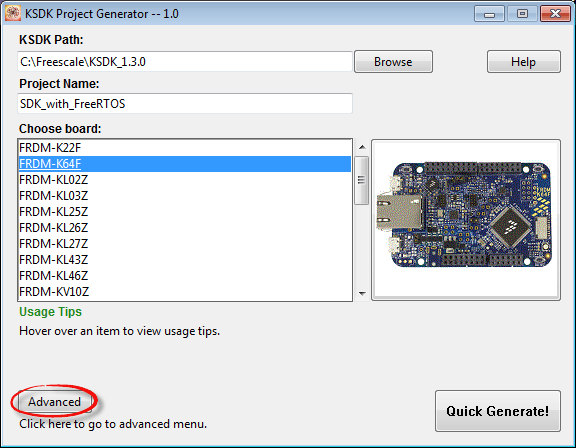Select FRDM-K22F in the board list

click(x=185, y=148)
